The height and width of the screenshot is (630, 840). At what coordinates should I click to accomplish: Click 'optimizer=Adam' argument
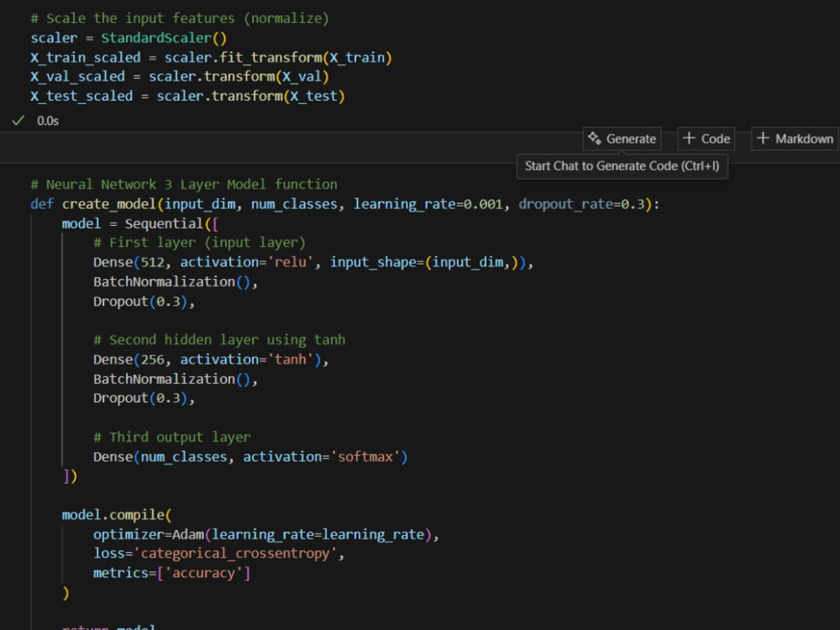click(149, 534)
